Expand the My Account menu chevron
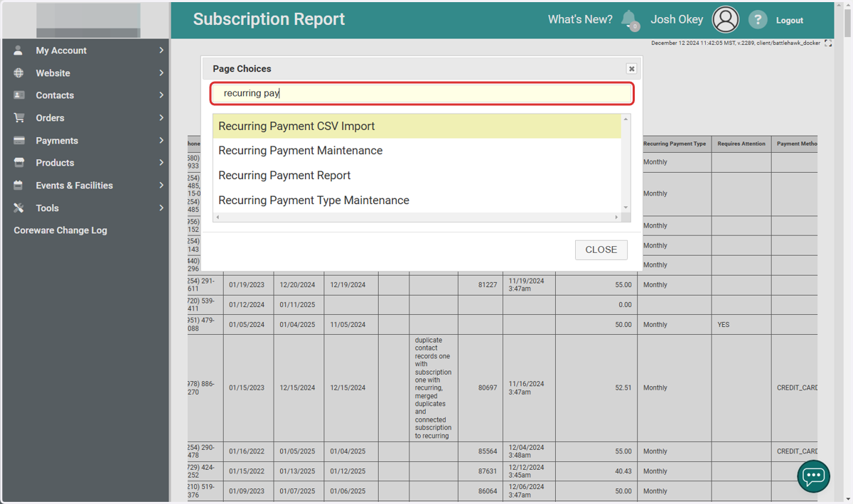Viewport: 853px width, 504px height. (161, 50)
